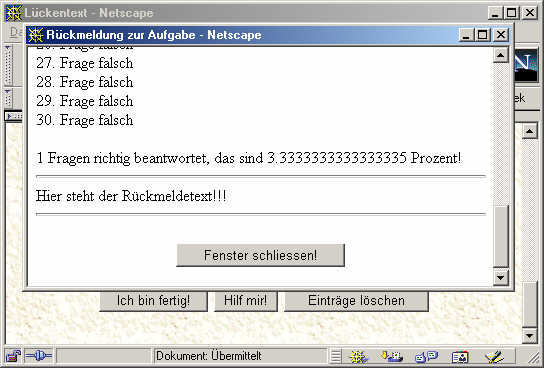
Task: Click the Lückentext page scroll down arrow
Action: click(x=529, y=335)
